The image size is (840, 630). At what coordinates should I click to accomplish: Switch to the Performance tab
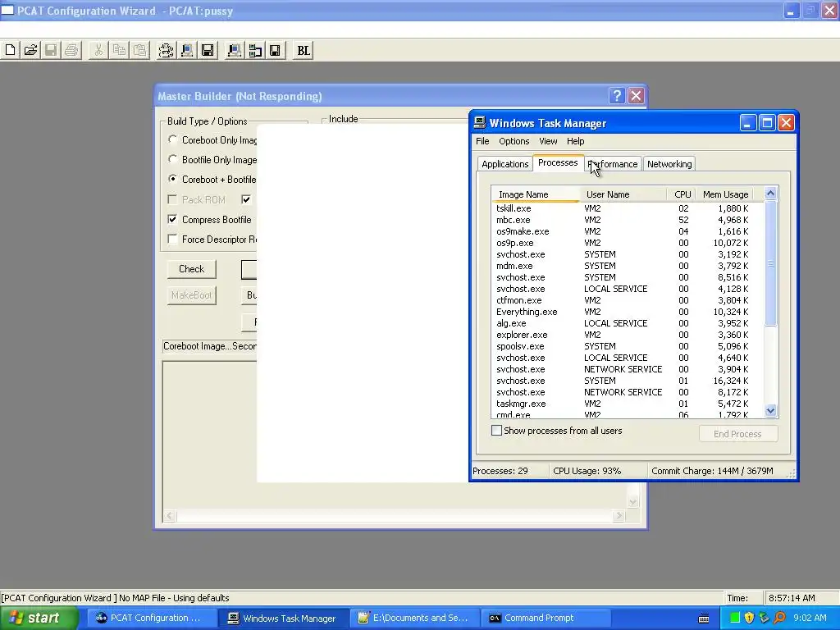tap(612, 164)
